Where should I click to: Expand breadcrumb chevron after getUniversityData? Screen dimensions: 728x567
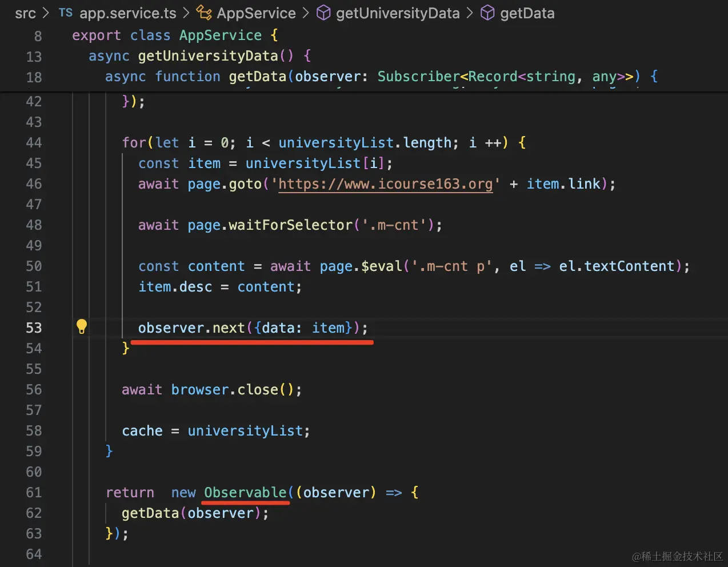[470, 13]
